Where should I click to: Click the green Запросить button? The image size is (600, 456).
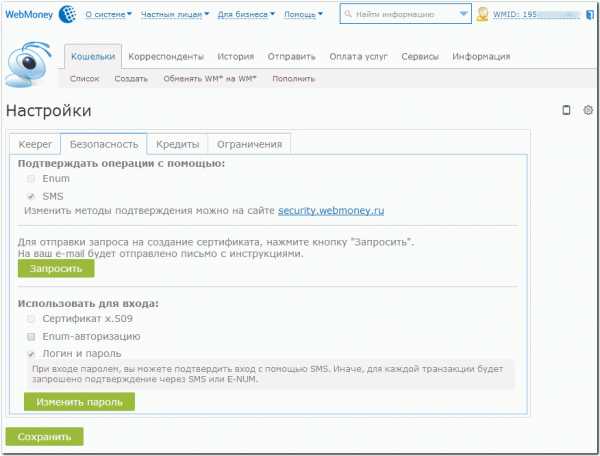click(x=56, y=269)
